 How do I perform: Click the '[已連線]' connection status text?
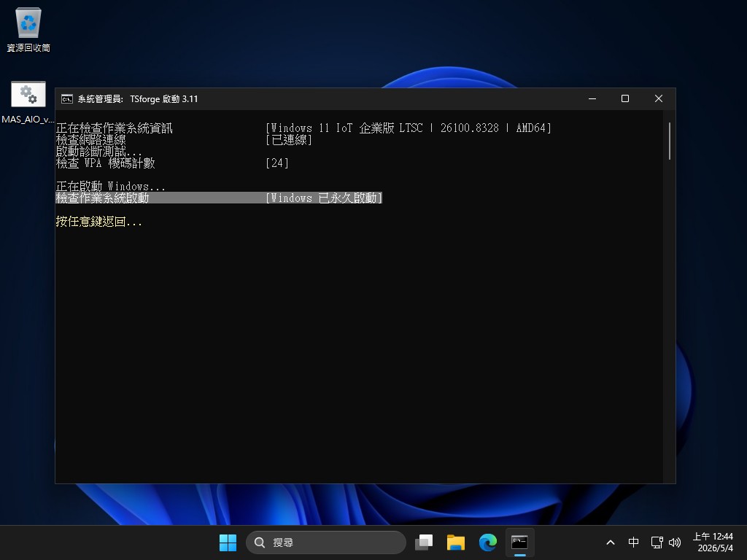289,139
